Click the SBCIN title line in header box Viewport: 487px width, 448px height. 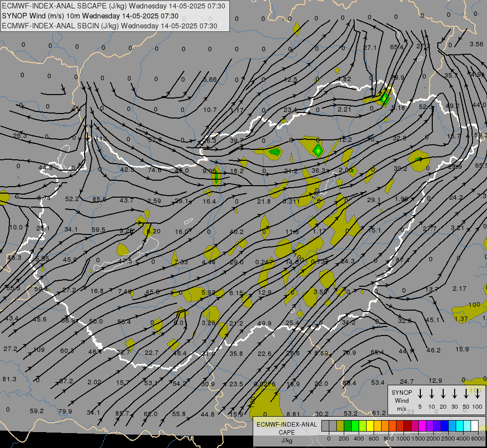tap(109, 26)
